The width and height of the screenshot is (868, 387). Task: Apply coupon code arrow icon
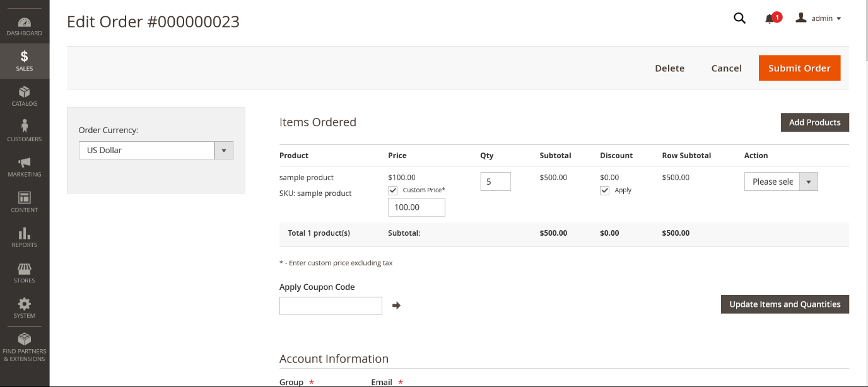396,306
